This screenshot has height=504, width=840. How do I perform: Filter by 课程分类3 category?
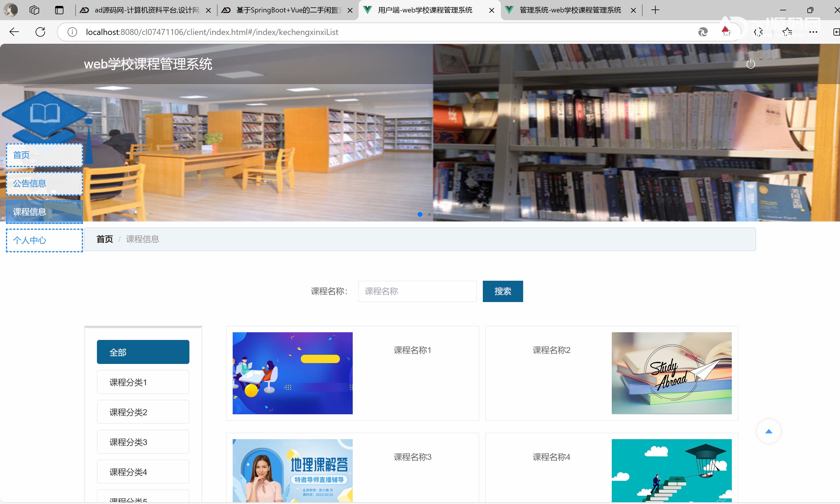pyautogui.click(x=143, y=442)
